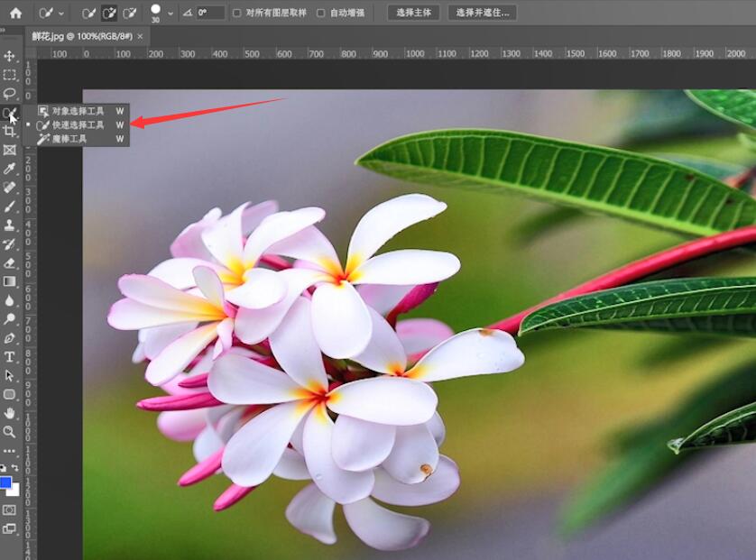756x560 pixels.
Task: Open the white background color swatch
Action: coord(14,491)
